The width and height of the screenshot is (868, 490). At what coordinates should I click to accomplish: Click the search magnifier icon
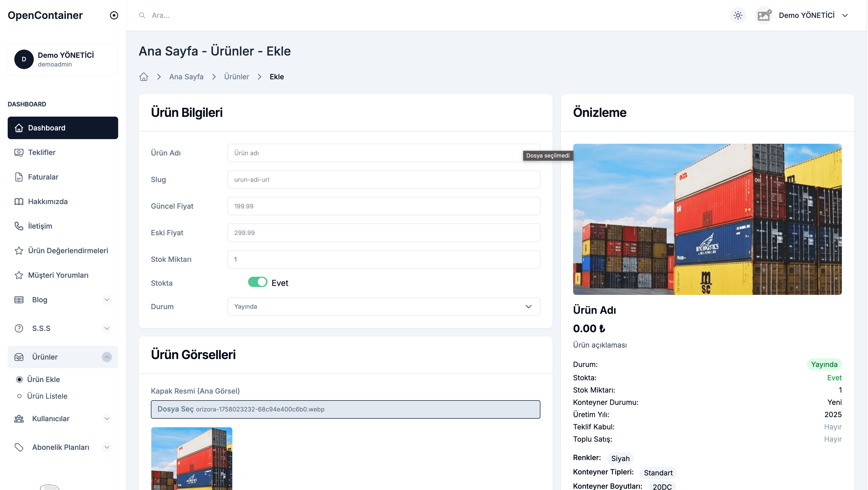click(142, 16)
